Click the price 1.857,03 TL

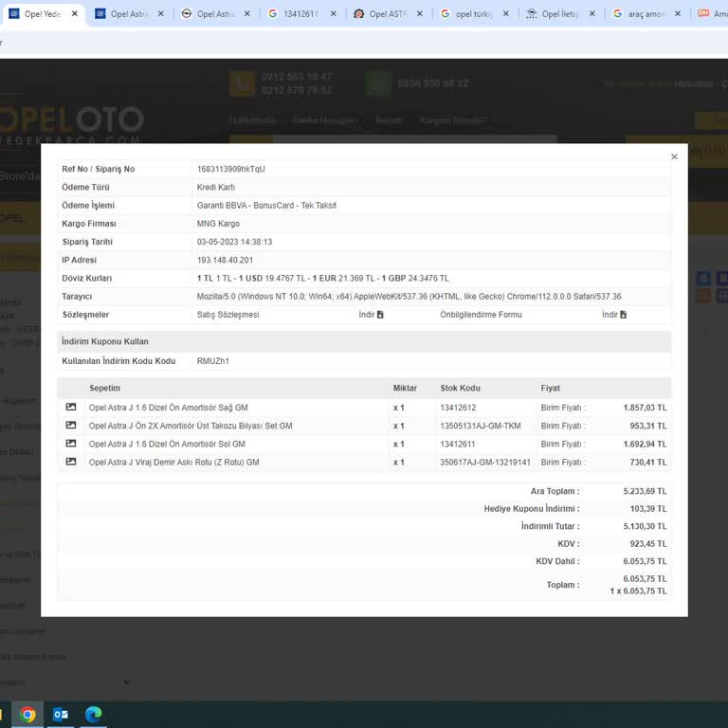(x=645, y=408)
